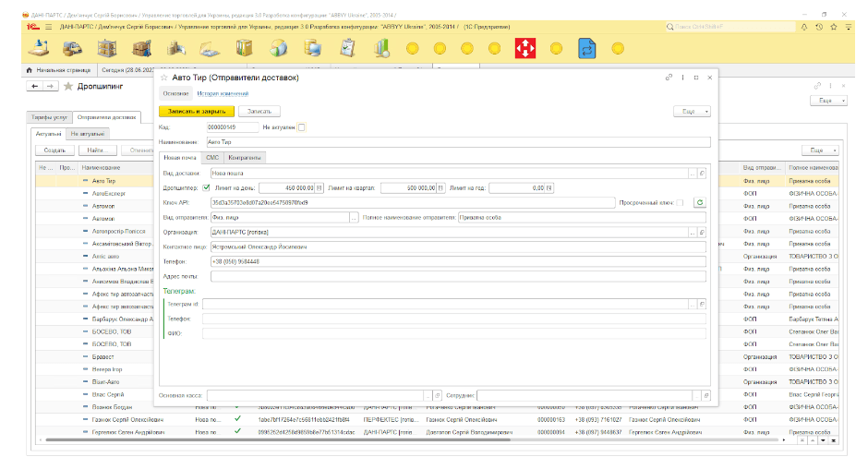The height and width of the screenshot is (469, 868).
Task: Open Вид отправителя selection ellipsis button
Action: 354,217
